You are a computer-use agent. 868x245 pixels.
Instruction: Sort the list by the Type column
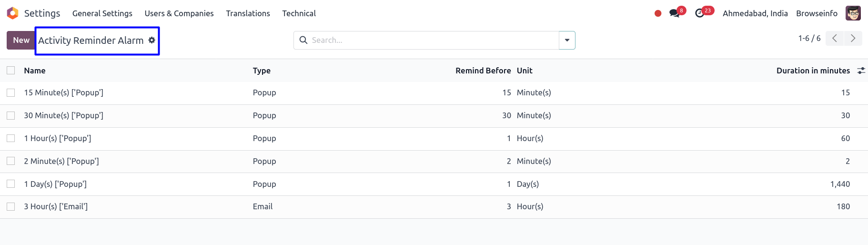(x=262, y=71)
